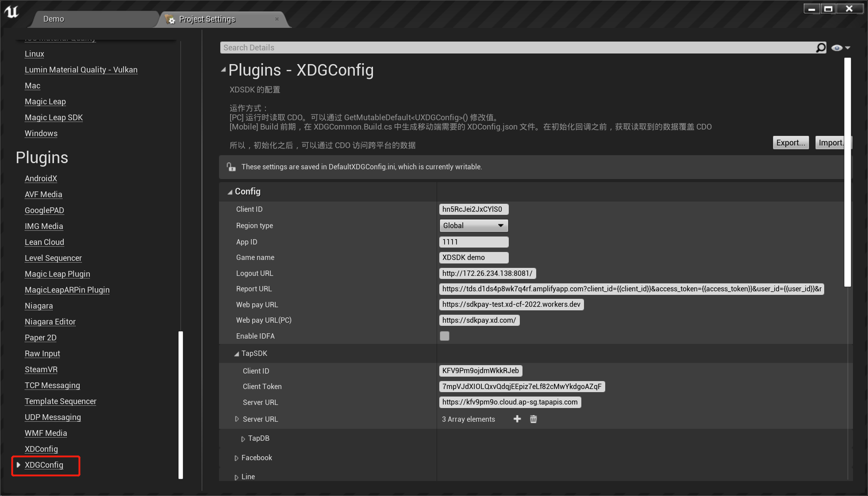Open Lumin Material Quality - Vulkan
Viewport: 868px width, 496px height.
click(x=81, y=70)
